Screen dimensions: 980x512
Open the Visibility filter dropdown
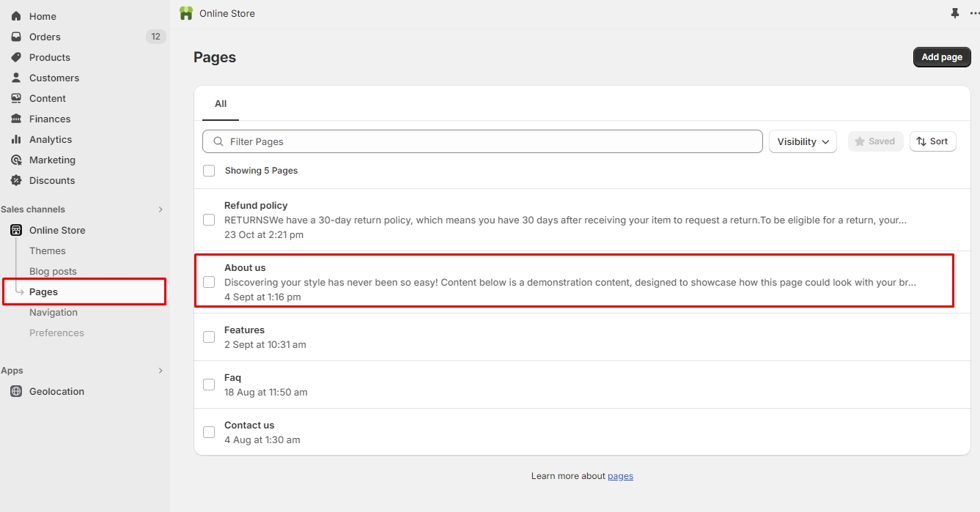803,141
